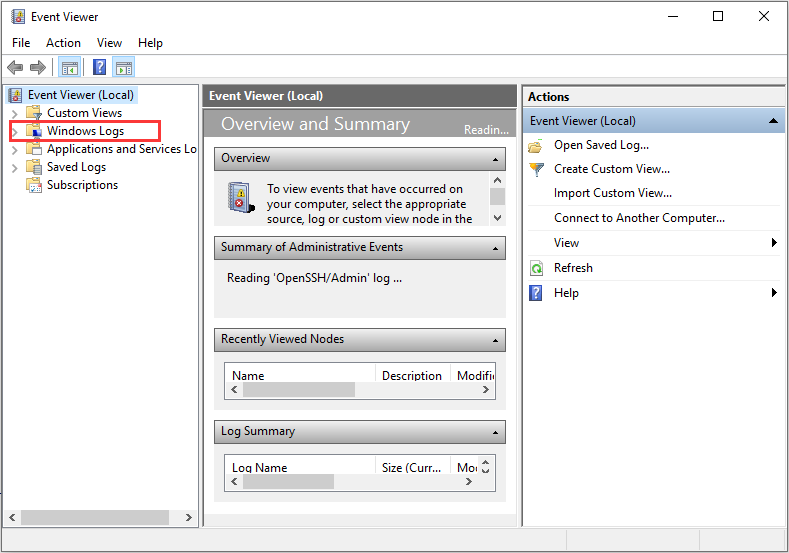Expand Applications and Services Logs node
This screenshot has height=553, width=789.
click(x=15, y=149)
